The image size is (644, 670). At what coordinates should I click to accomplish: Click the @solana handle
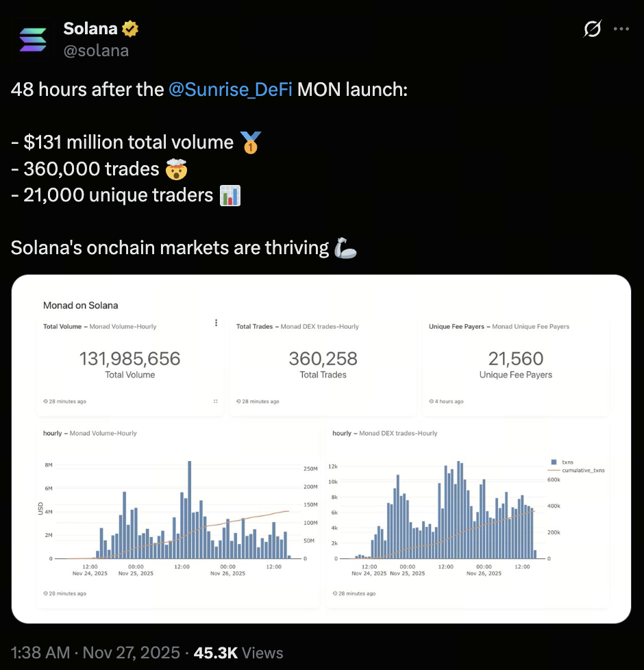97,50
